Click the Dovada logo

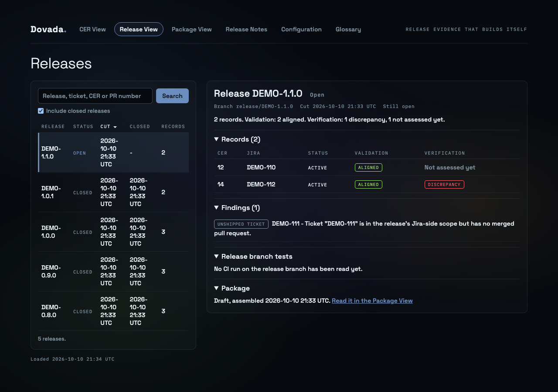48,29
